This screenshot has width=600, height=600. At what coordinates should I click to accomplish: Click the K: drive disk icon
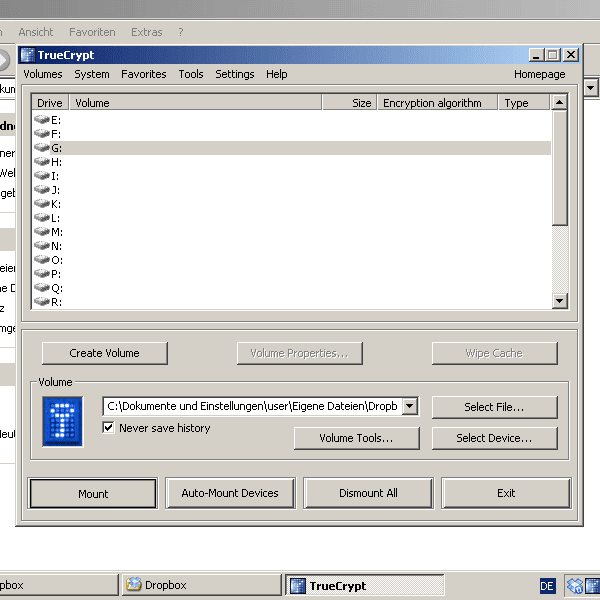pos(42,204)
